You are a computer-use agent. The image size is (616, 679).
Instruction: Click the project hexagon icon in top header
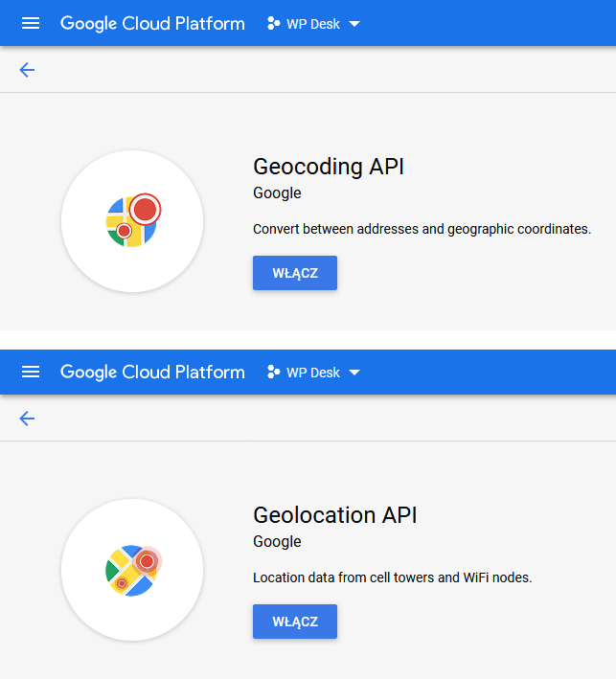tap(273, 23)
